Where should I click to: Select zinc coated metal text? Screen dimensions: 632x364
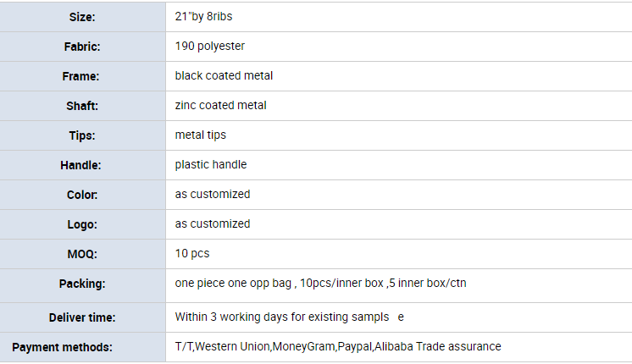coord(220,106)
